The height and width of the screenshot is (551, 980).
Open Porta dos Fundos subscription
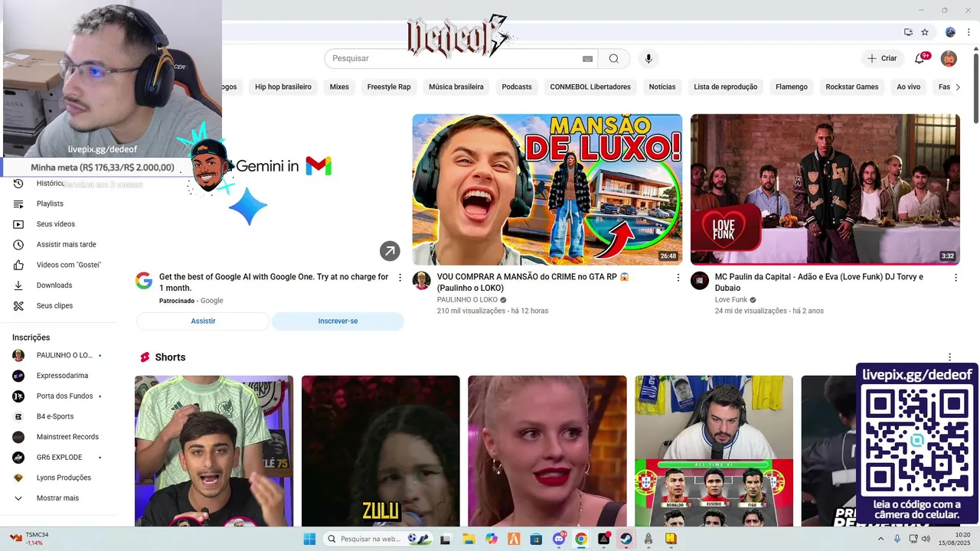(60, 396)
